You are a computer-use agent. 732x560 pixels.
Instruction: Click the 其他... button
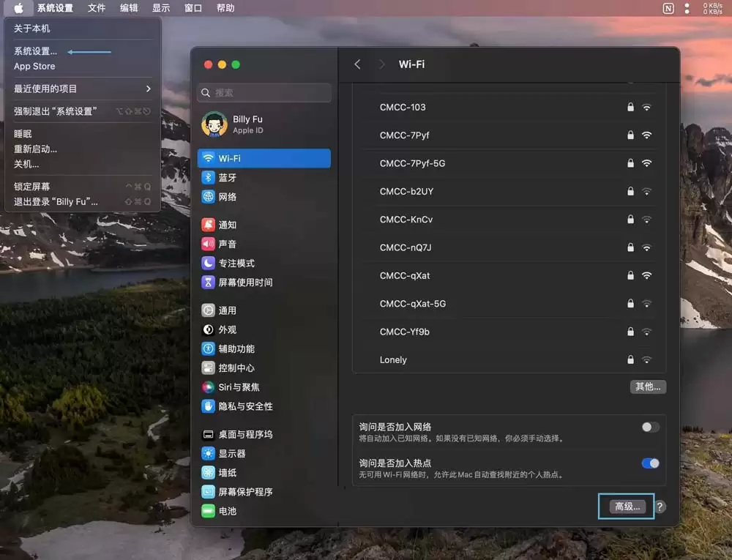coord(647,387)
